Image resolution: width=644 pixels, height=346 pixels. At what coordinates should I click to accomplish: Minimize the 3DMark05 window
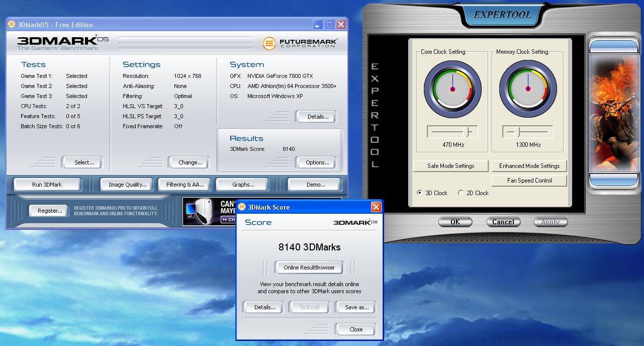coord(318,24)
